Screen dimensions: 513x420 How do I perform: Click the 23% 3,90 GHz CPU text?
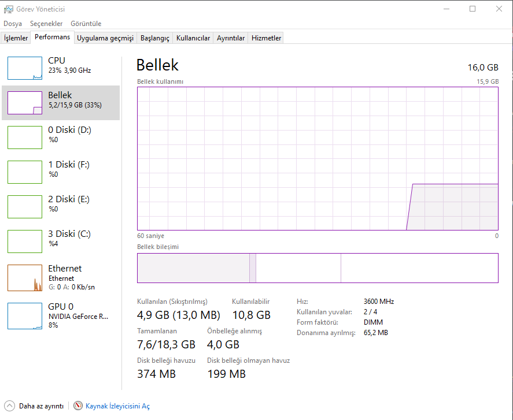(69, 70)
